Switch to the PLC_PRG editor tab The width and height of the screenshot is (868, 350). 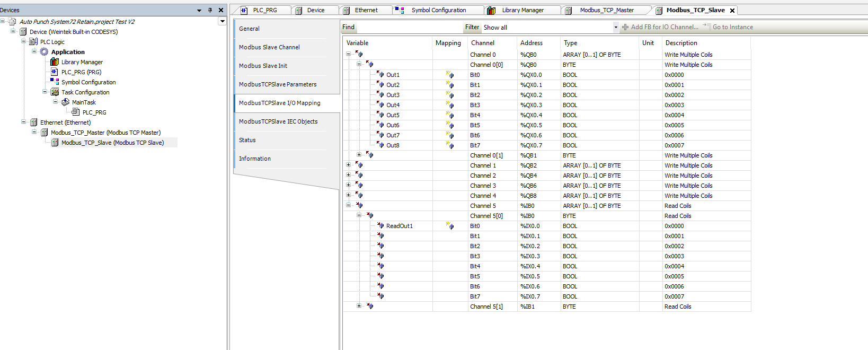pos(264,10)
